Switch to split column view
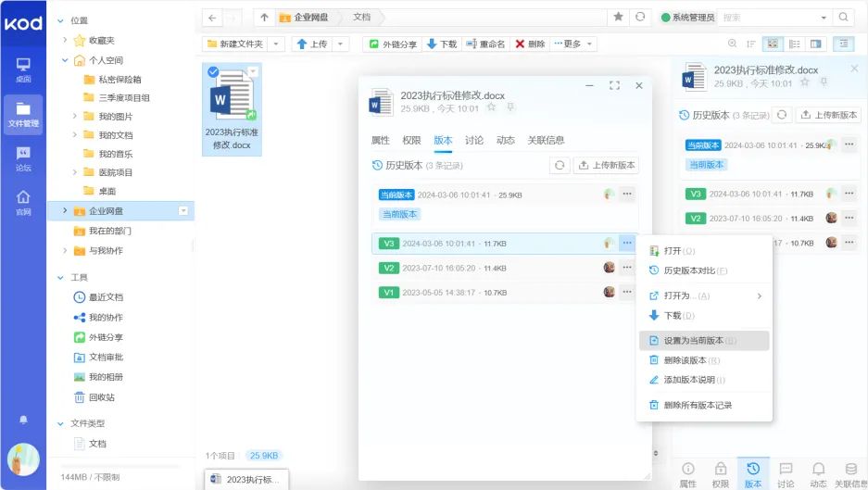868x490 pixels. click(x=815, y=44)
